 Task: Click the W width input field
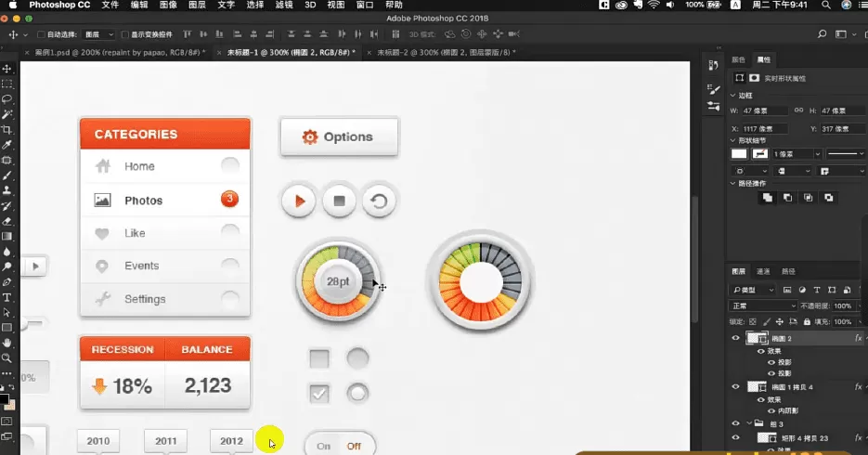(764, 110)
